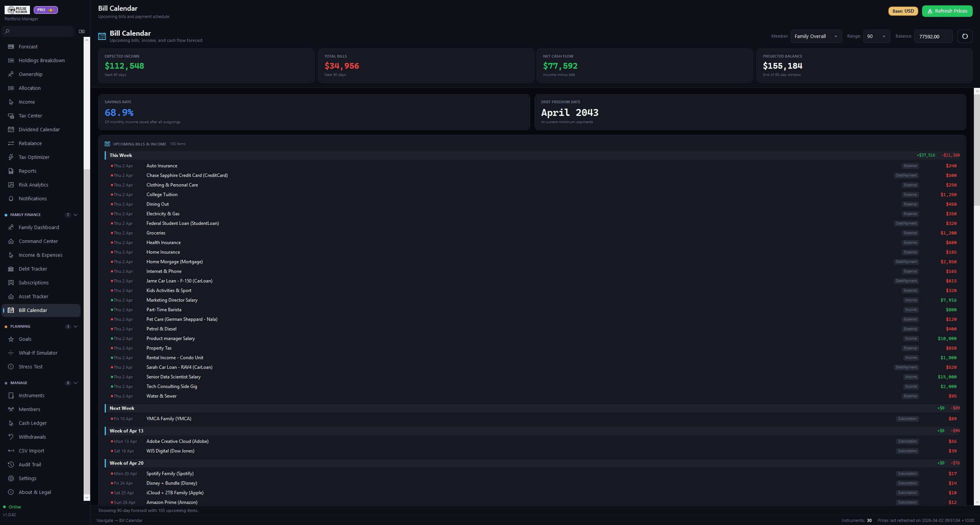The height and width of the screenshot is (525, 980).
Task: Click the Audit Trail history icon
Action: [11, 464]
